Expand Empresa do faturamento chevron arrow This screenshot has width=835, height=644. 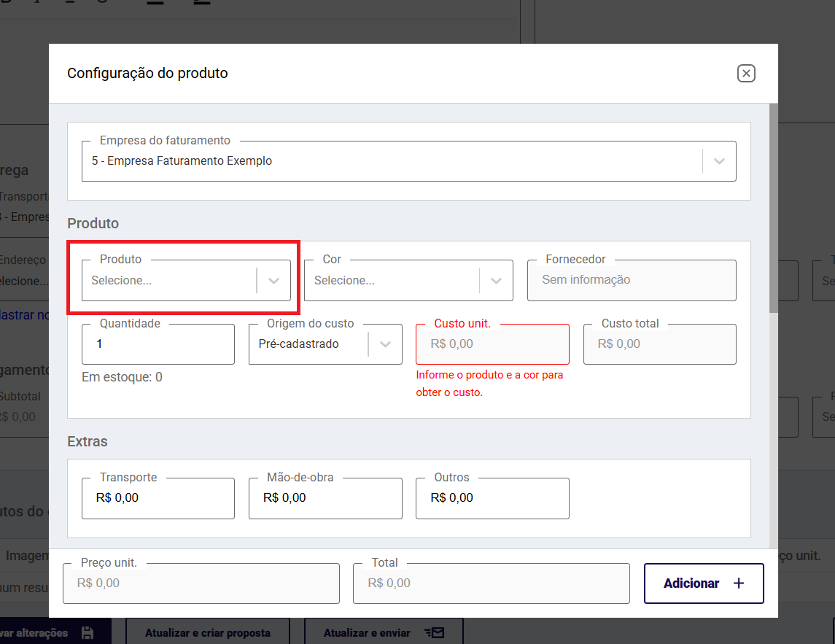[x=719, y=161]
